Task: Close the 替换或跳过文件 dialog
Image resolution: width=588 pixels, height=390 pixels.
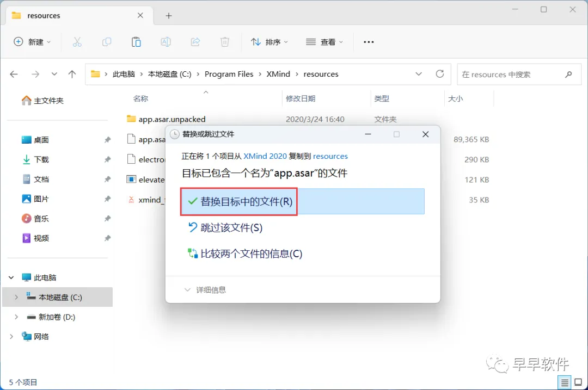Action: (425, 134)
